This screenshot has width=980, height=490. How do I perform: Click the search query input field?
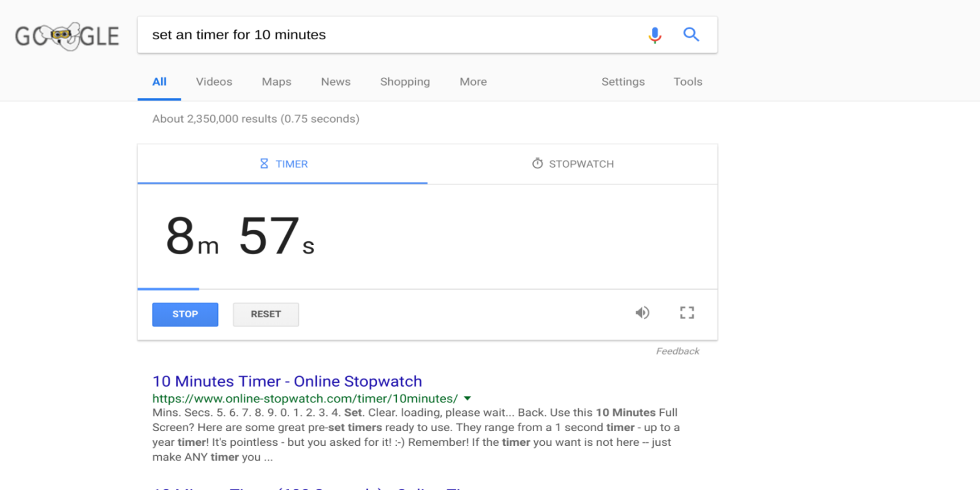coord(392,35)
